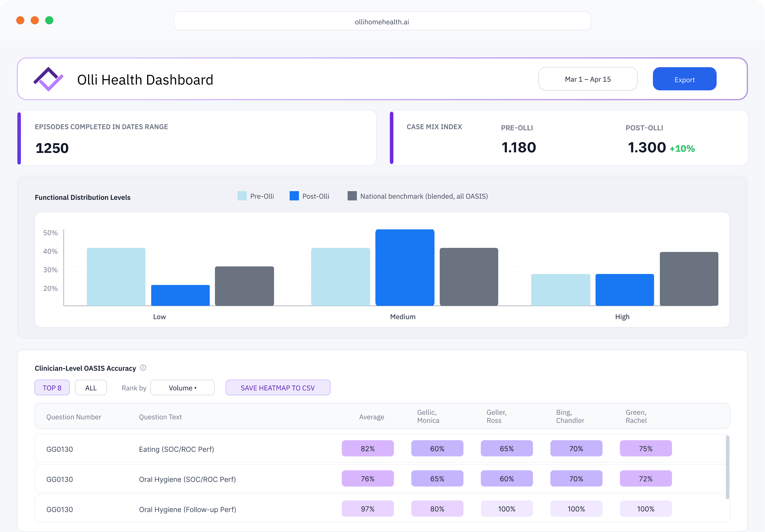The width and height of the screenshot is (765, 532).
Task: Click SAVE HEATMAP TO CSV button
Action: coord(277,388)
